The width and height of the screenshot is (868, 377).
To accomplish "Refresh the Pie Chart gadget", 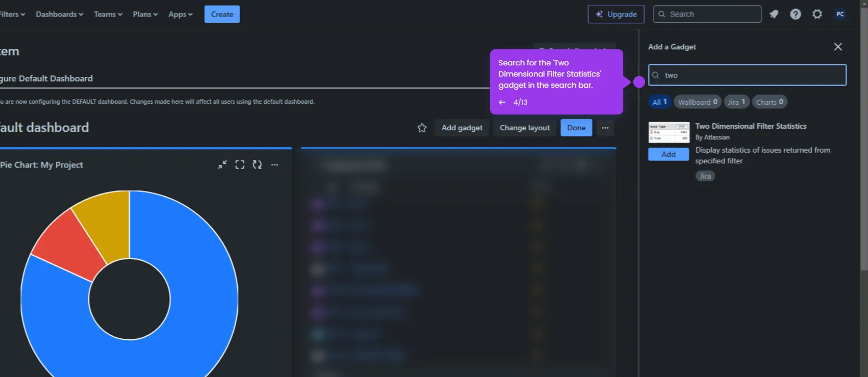I will tap(257, 165).
